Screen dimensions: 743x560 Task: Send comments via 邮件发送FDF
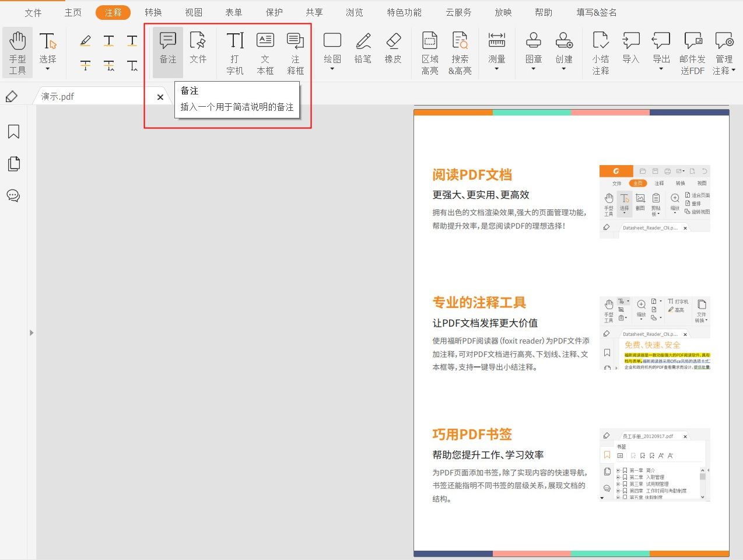pyautogui.click(x=693, y=52)
